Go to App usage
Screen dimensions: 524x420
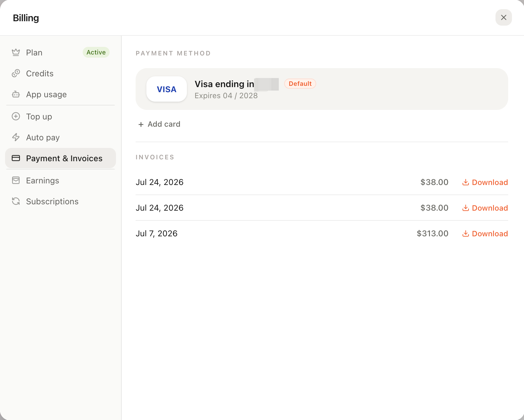(x=61, y=94)
